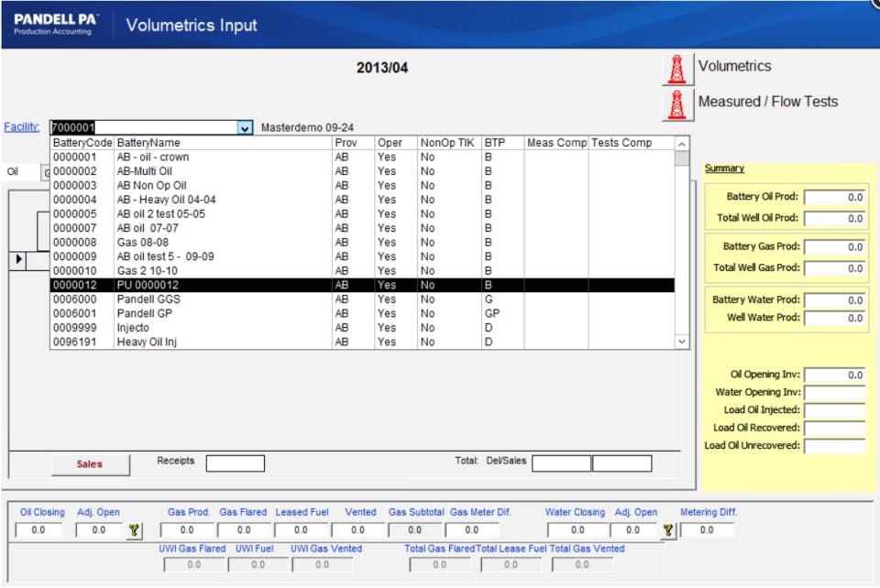Click the Receipts input field

[x=236, y=463]
